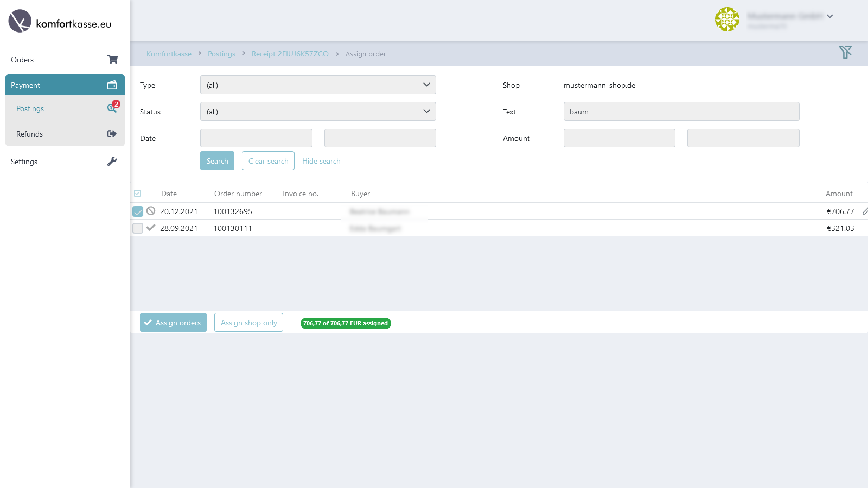Check the checkbox for order 100130111
Viewport: 868px width, 488px height.
[x=137, y=228]
